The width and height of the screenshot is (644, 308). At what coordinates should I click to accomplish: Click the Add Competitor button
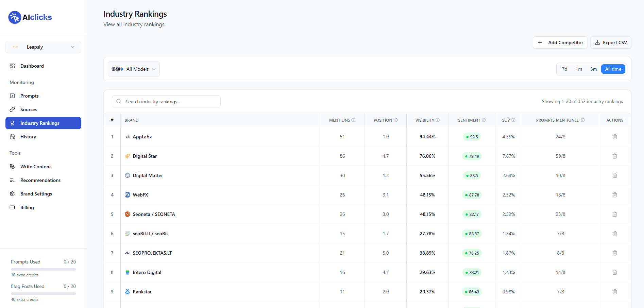tap(560, 42)
